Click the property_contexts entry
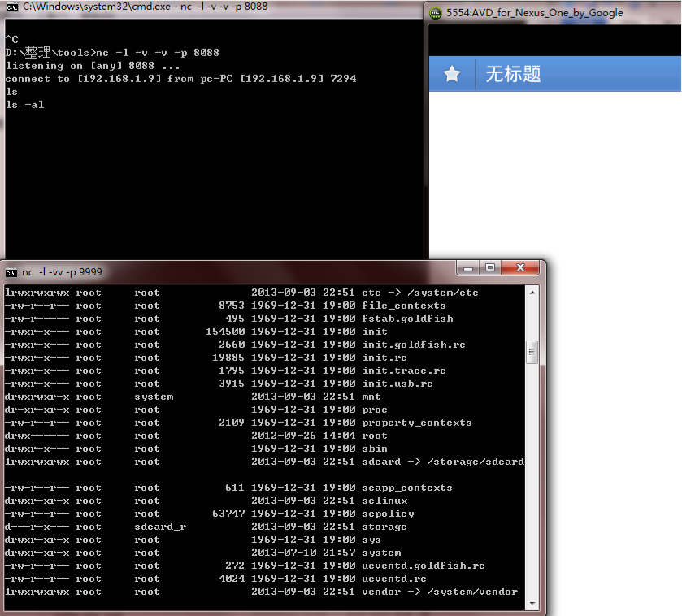Image resolution: width=682 pixels, height=616 pixels. point(417,423)
